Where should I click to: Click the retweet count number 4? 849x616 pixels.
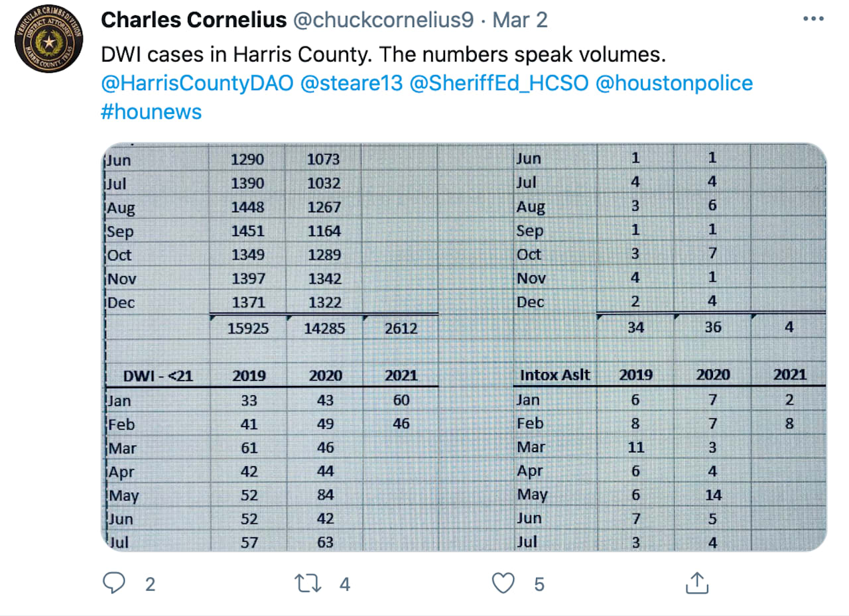click(344, 584)
